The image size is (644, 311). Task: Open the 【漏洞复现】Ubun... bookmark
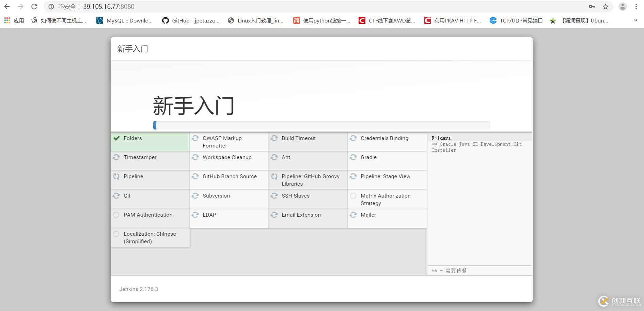[579, 20]
